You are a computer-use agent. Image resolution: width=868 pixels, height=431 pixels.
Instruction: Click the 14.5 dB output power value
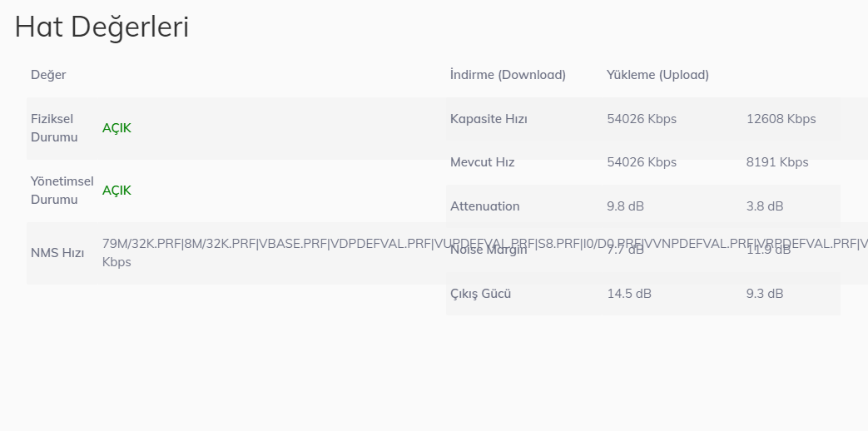629,294
